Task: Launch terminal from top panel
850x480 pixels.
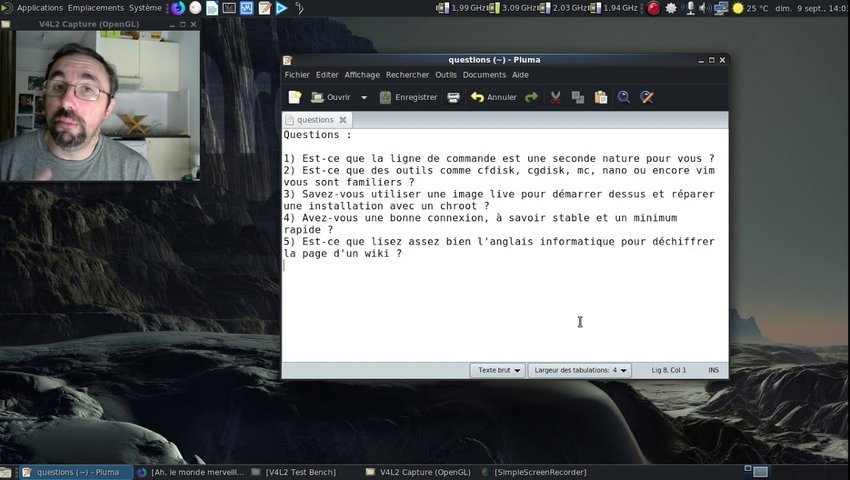Action: [x=230, y=8]
